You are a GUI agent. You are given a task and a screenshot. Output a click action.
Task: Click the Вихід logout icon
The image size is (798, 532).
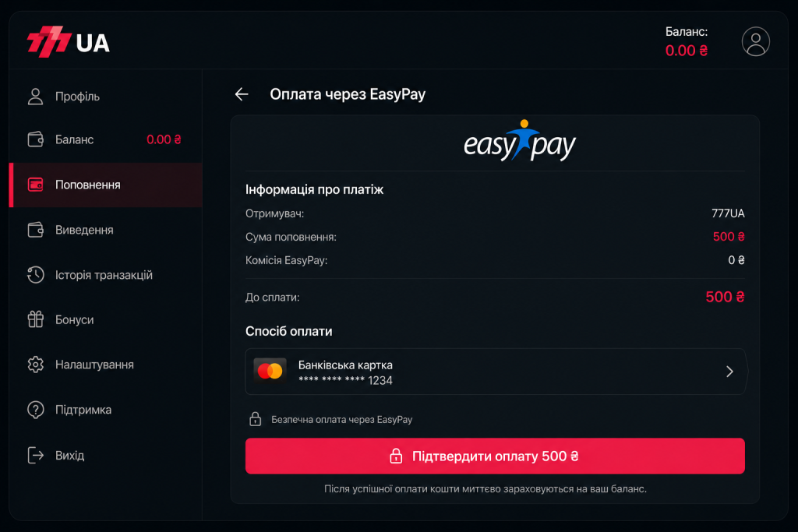(x=35, y=455)
